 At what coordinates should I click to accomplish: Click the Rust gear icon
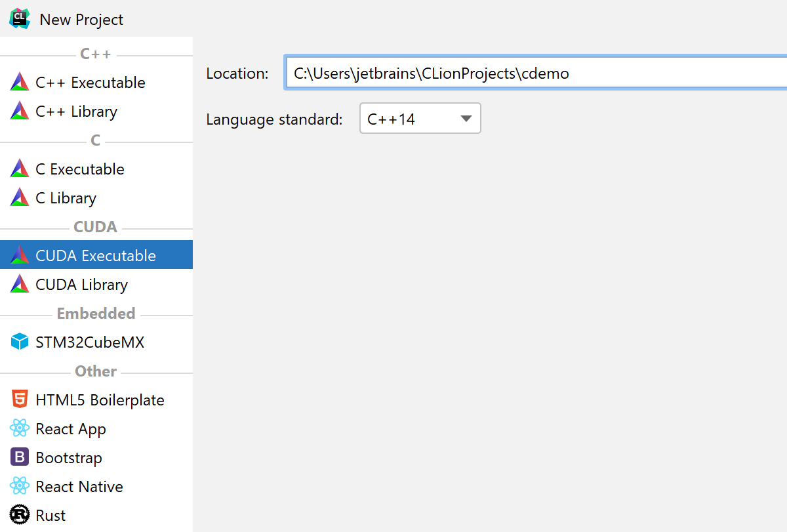(20, 515)
